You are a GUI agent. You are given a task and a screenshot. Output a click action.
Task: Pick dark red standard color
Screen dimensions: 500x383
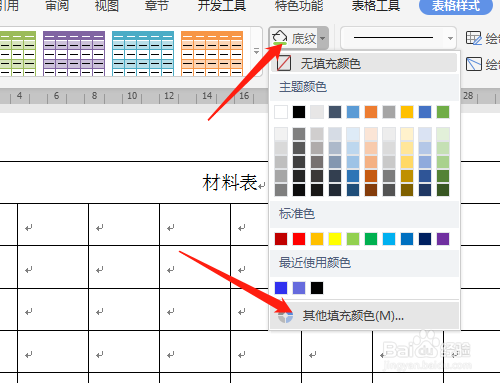281,239
